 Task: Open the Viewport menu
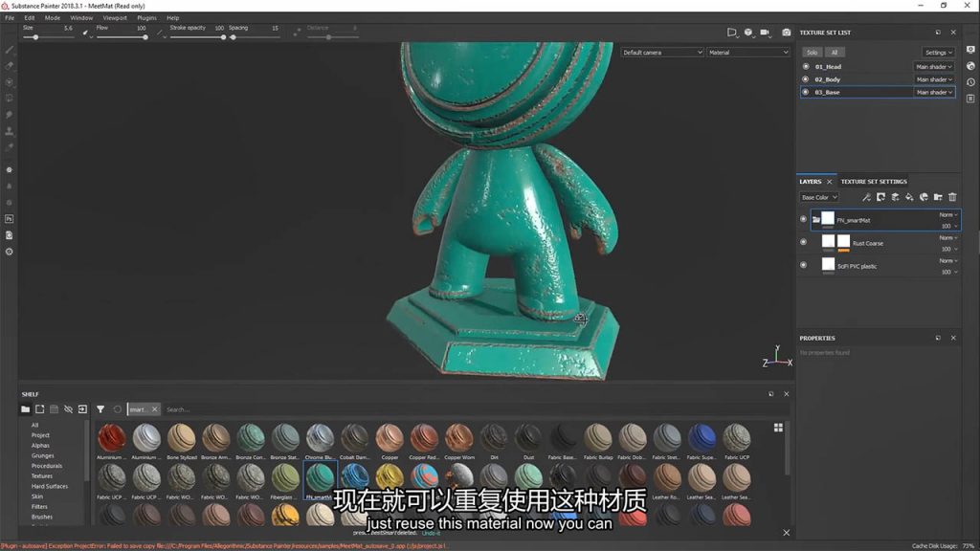115,18
